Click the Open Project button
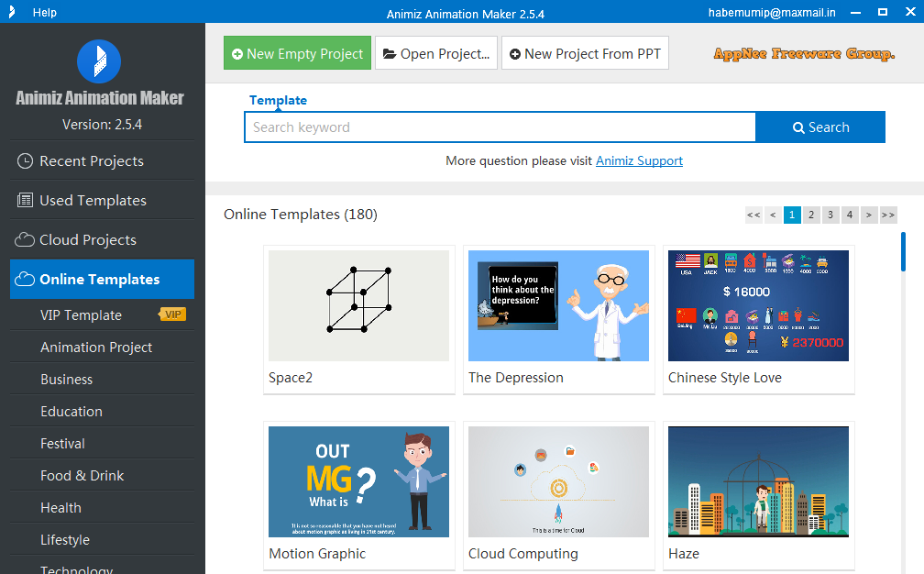Viewport: 924px width, 574px height. pyautogui.click(x=436, y=53)
